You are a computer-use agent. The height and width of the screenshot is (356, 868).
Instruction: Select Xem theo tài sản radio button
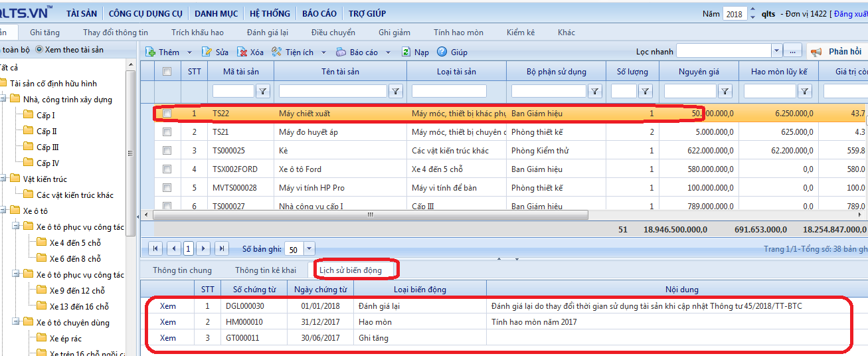click(39, 50)
